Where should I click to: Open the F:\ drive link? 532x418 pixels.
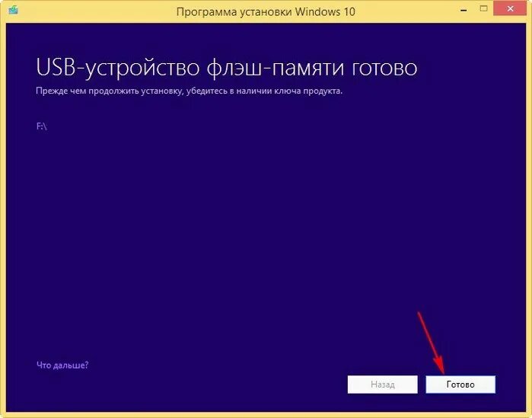tap(41, 126)
